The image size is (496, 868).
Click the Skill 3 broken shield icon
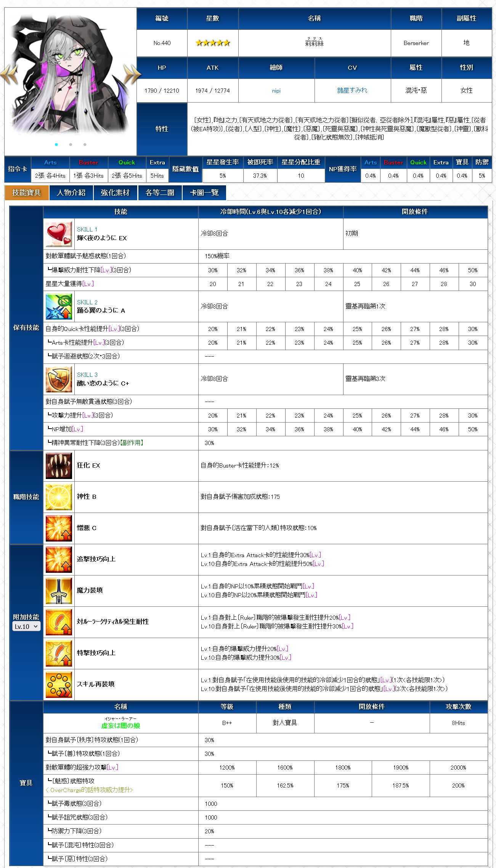click(59, 379)
